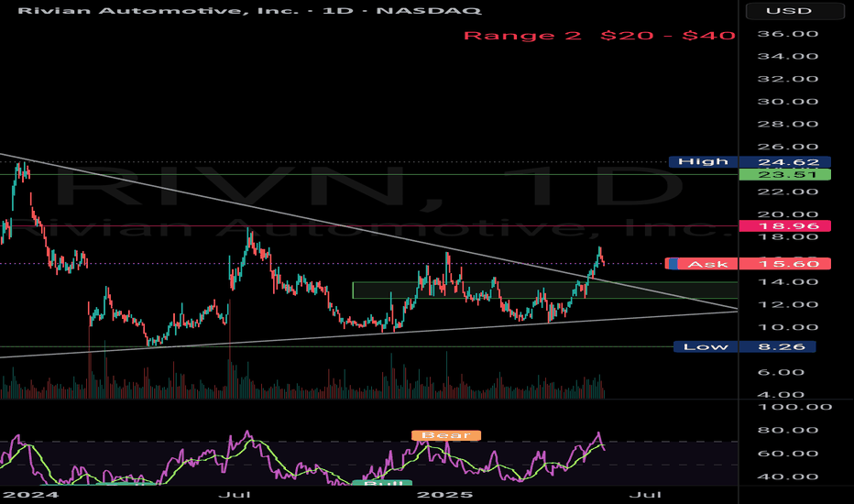Click the 12.00 price axis label
Image resolution: width=854 pixels, height=504 pixels.
(788, 304)
